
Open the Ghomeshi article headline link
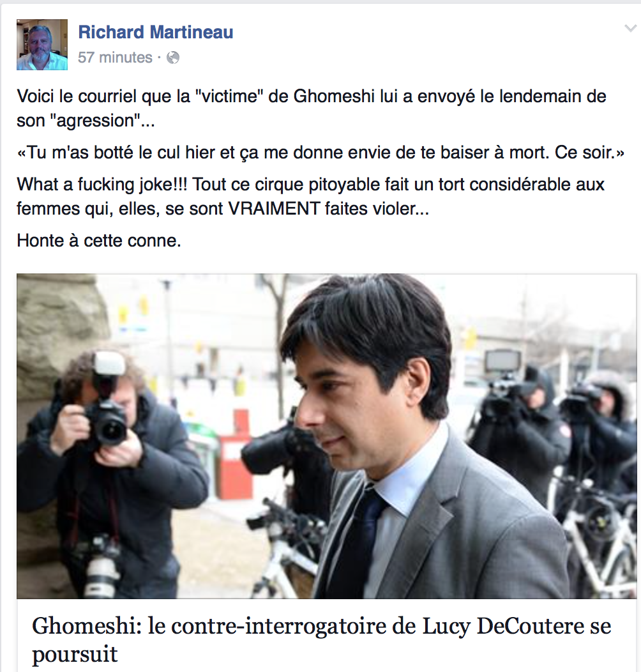(321, 639)
